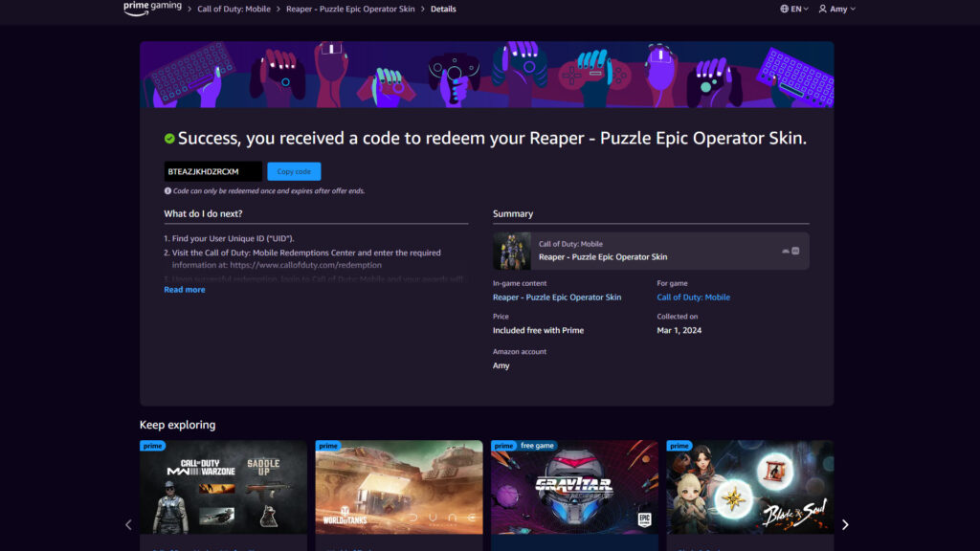Click the account person icon for Amy
Screen dimensions: 980x551
coord(823,9)
